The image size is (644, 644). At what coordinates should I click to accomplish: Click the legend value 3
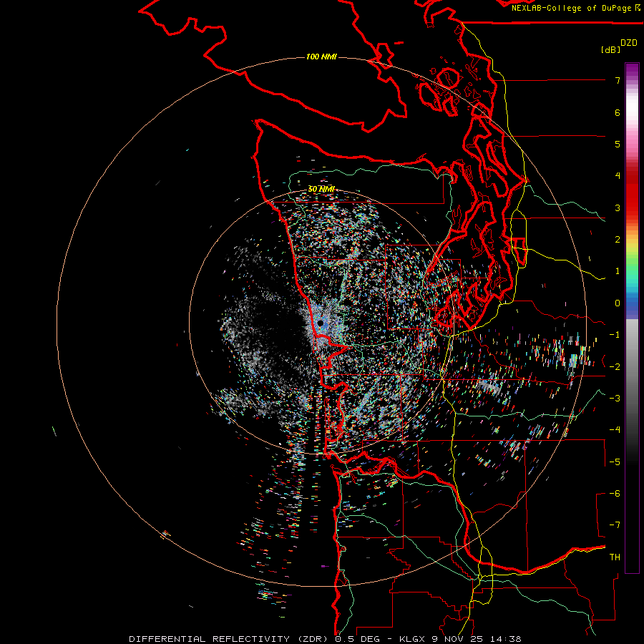(x=618, y=208)
